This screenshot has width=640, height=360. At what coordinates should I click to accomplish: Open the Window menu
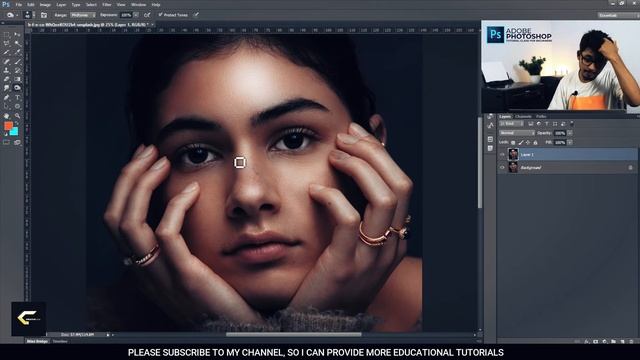[x=138, y=4]
